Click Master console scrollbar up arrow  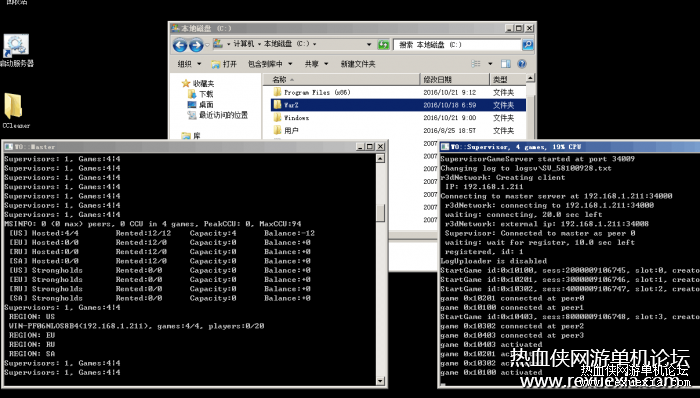(x=380, y=158)
